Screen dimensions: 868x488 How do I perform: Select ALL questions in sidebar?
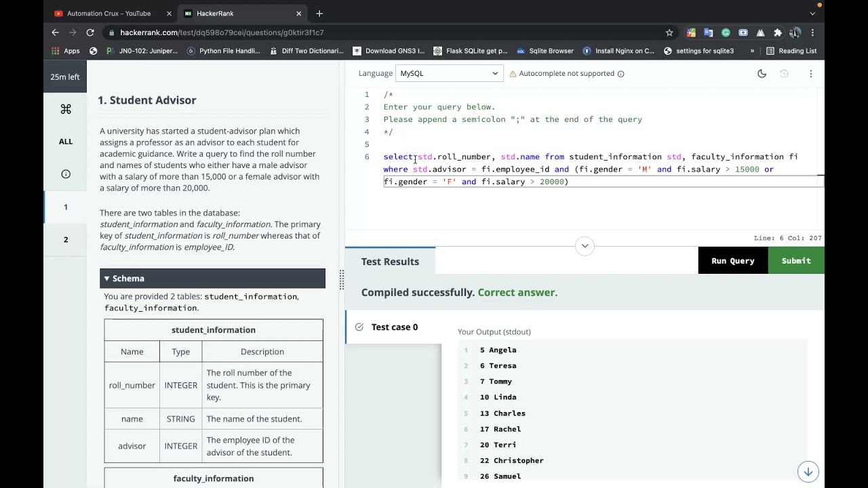coord(66,142)
